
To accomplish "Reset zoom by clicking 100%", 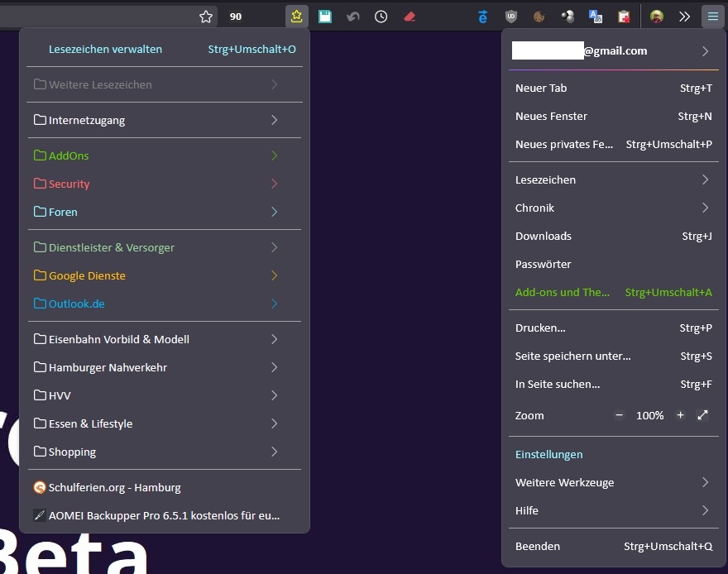I will coord(649,415).
